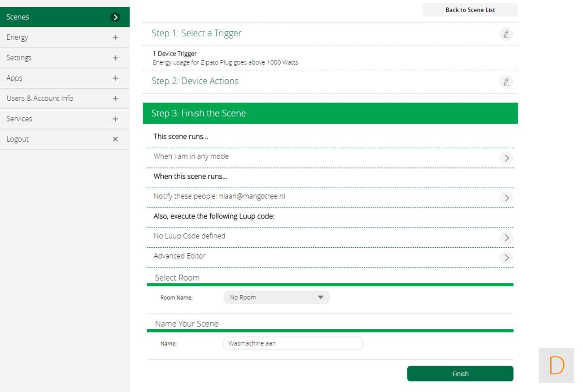Screen dimensions: 583x392
Task: Click the plus icon beside Services
Action: 115,119
